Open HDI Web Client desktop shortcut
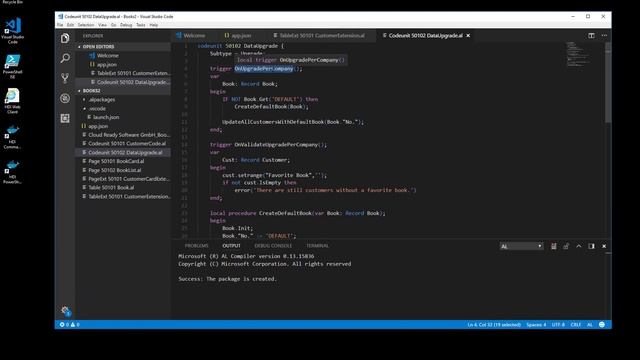 (x=13, y=101)
